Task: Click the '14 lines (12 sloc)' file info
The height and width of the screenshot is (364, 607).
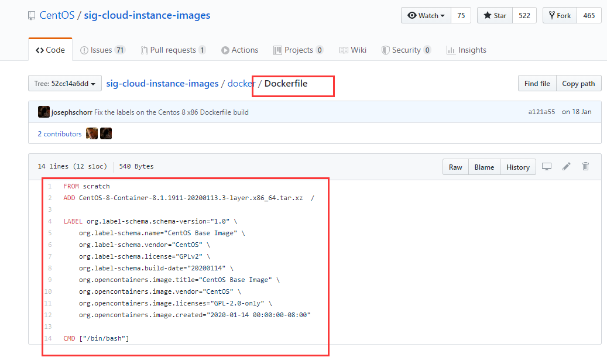Action: 73,166
